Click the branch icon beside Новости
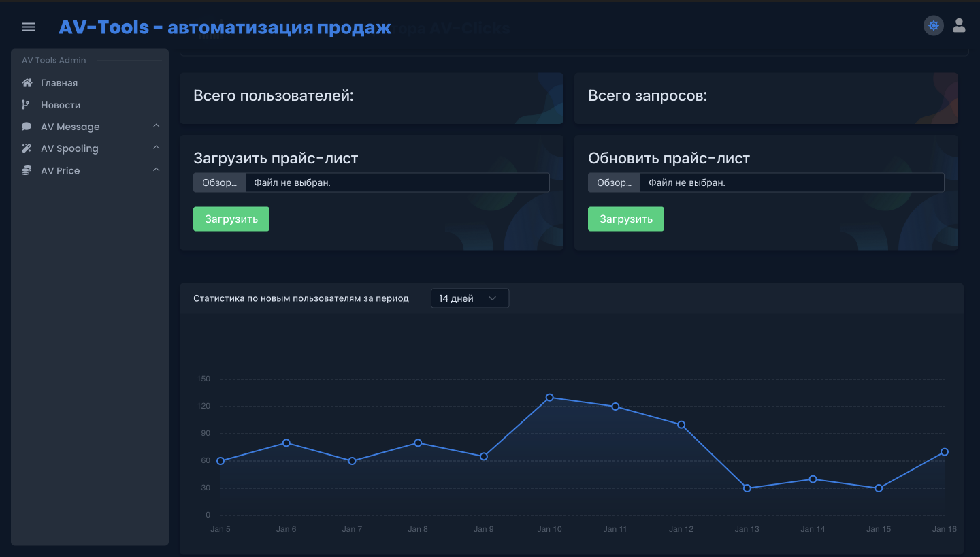 click(x=27, y=104)
